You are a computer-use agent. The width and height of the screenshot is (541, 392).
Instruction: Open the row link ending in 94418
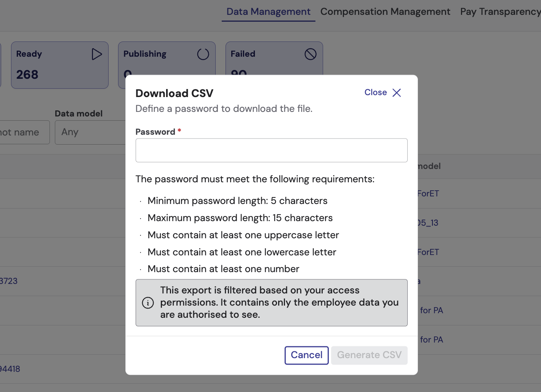coord(10,369)
